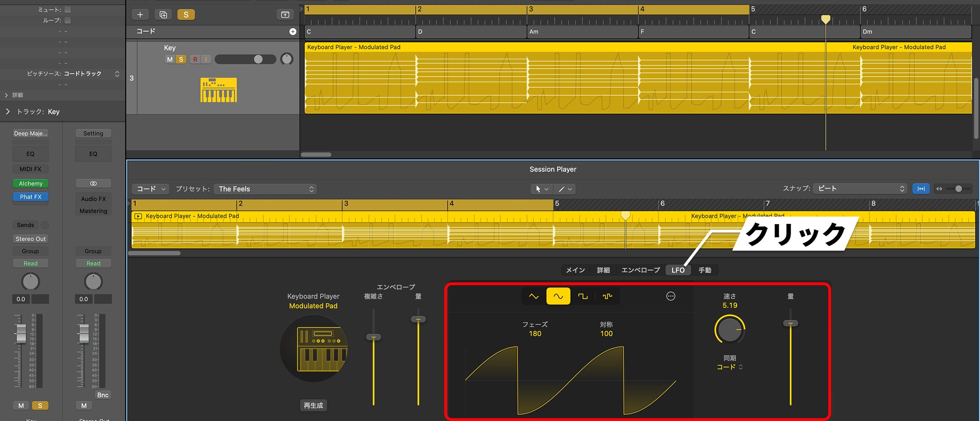The image size is (980, 421).
Task: Add a chord with the plus icon
Action: click(x=293, y=32)
